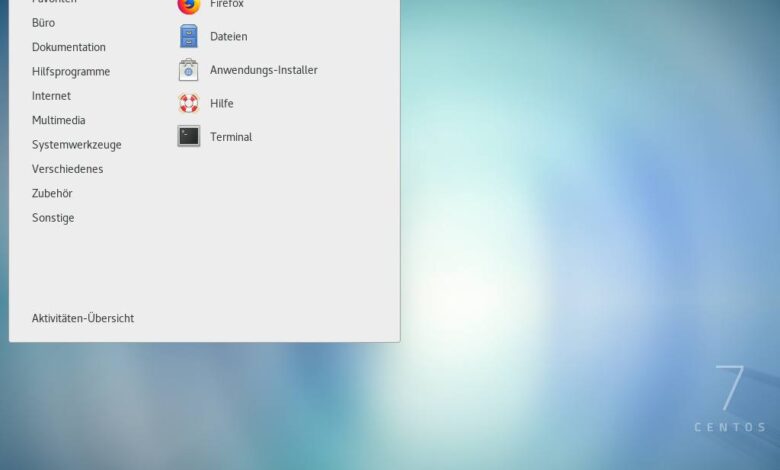This screenshot has width=780, height=470.
Task: Choose the Systemwerkzeuge category
Action: click(76, 145)
